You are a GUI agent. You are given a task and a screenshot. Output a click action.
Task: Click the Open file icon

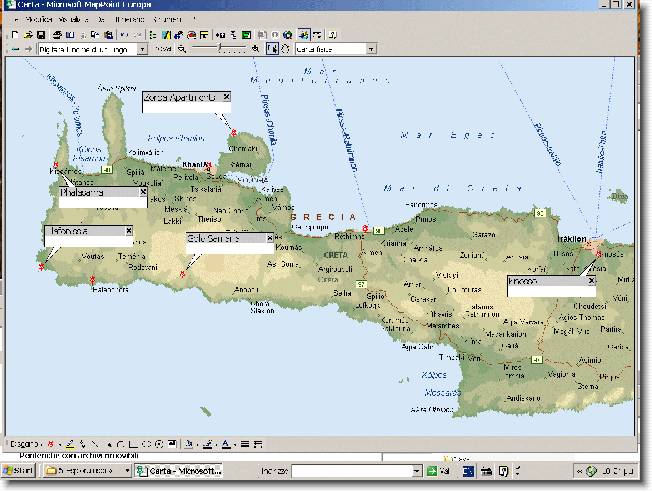click(x=28, y=35)
